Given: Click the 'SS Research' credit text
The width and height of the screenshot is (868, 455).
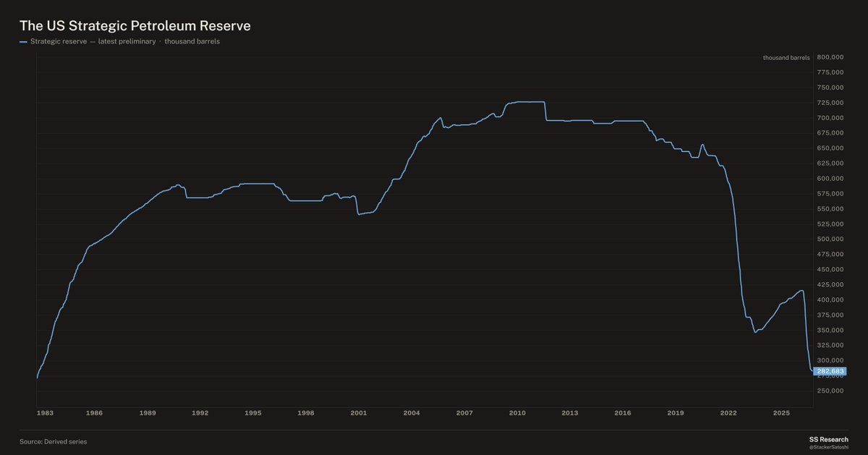Looking at the screenshot, I should click(830, 439).
